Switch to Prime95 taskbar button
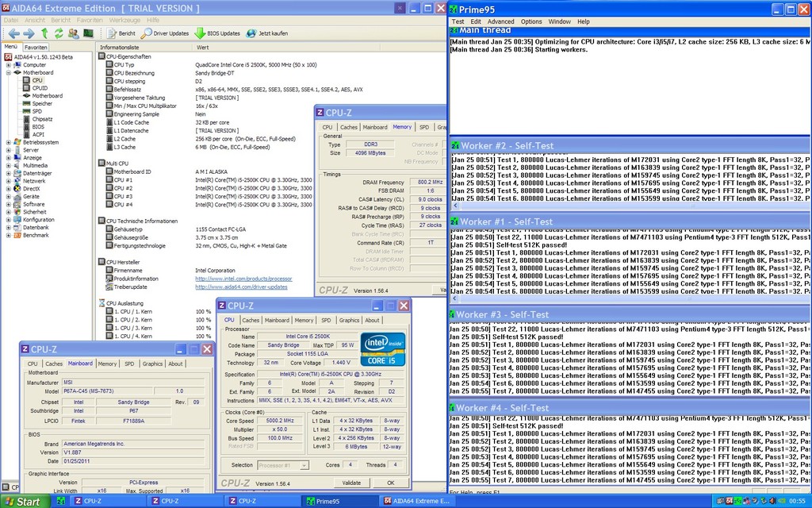 click(x=339, y=502)
